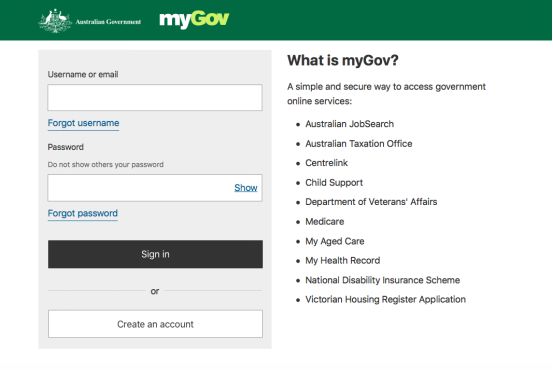Click Department of Veterans' Affairs entry
Screen dimensions: 553x370
point(371,202)
